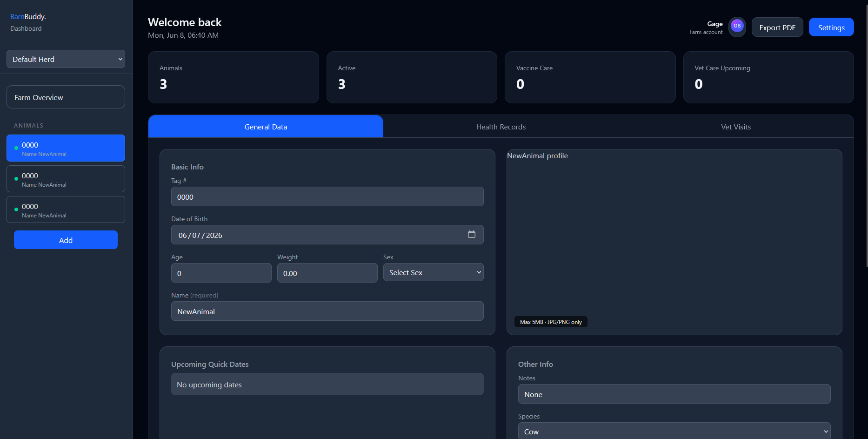Image resolution: width=868 pixels, height=439 pixels.
Task: Switch to the Health Records tab
Action: pyautogui.click(x=501, y=127)
